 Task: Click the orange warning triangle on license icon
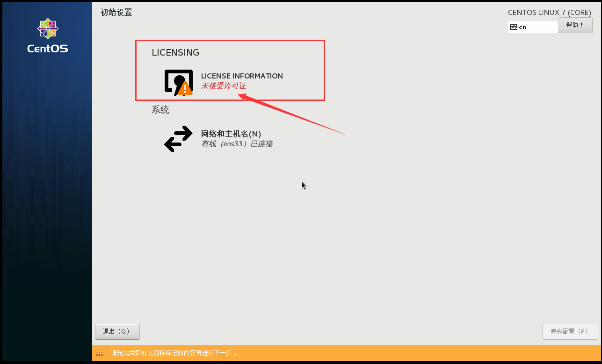click(185, 88)
